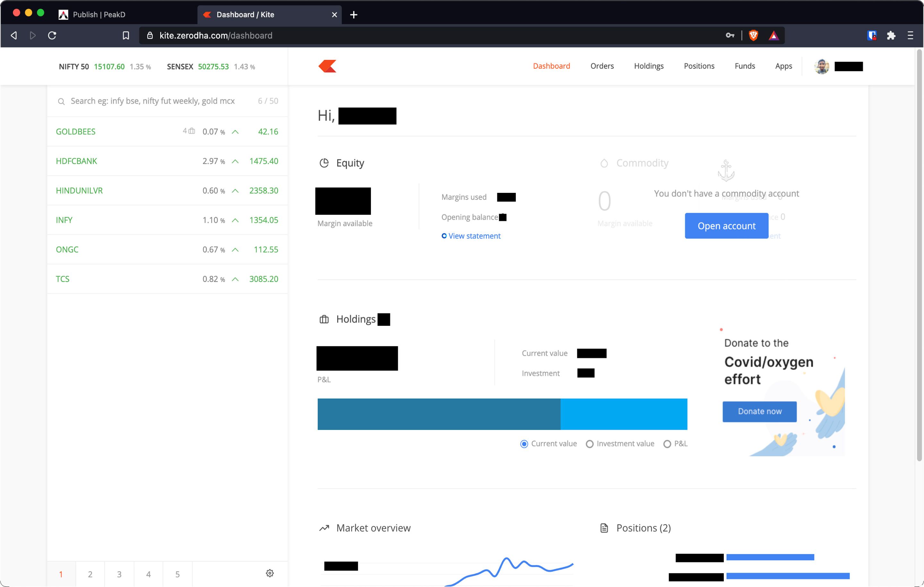Click the Equity pie chart icon
This screenshot has height=587, width=924.
[x=324, y=163]
